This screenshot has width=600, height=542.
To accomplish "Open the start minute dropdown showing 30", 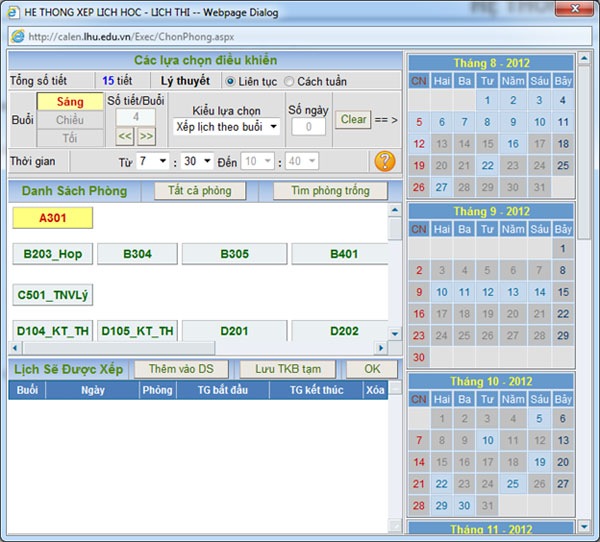I will coord(196,161).
